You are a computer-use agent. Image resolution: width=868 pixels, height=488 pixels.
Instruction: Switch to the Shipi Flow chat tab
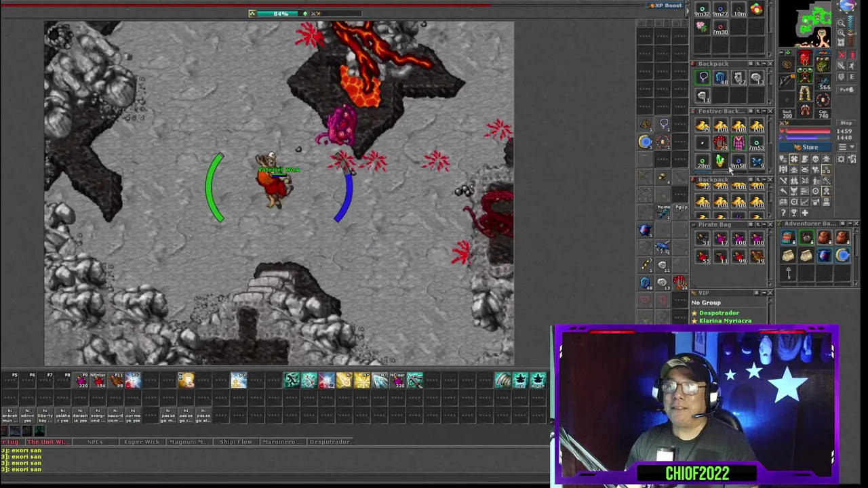click(x=236, y=442)
